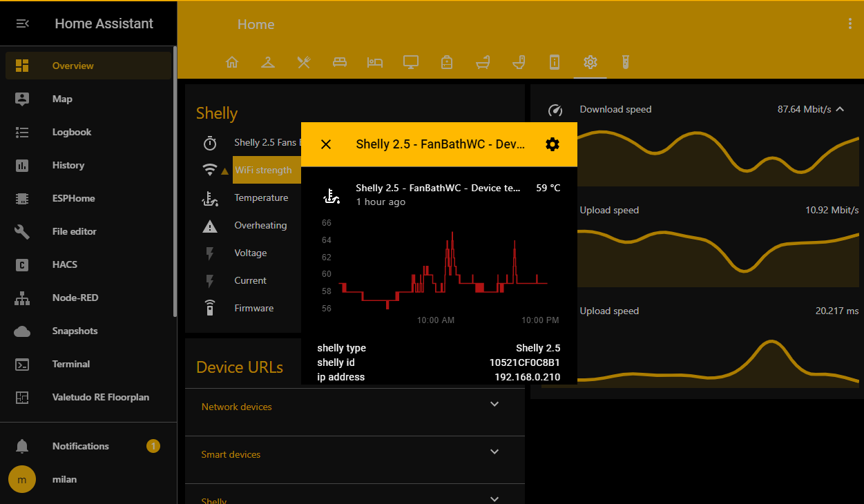This screenshot has height=504, width=864.
Task: Collapse Download speed chevron
Action: pyautogui.click(x=841, y=109)
